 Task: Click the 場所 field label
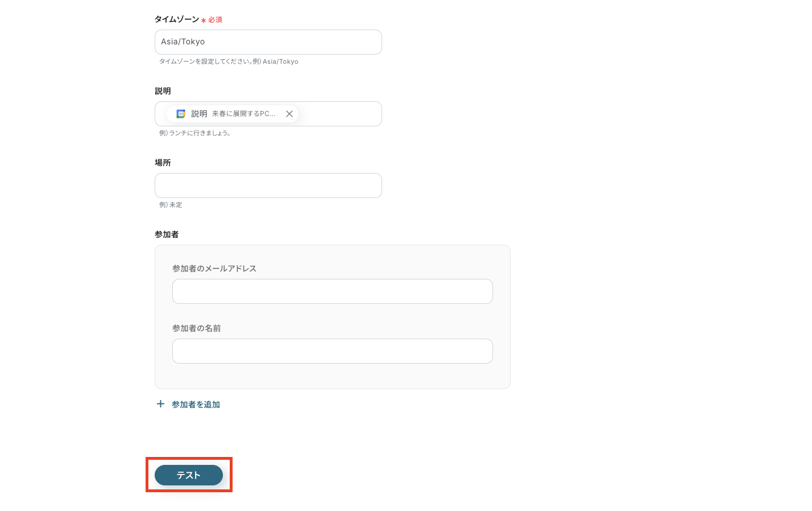(x=163, y=163)
